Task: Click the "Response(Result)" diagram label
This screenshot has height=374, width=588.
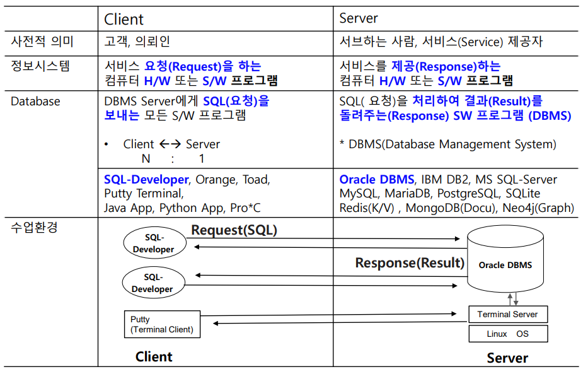Action: [410, 262]
